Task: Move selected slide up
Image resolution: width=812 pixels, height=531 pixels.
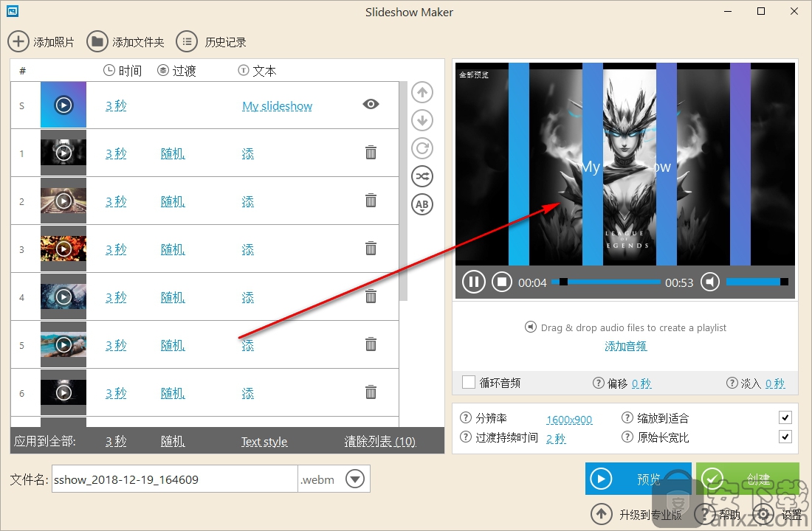Action: [422, 93]
